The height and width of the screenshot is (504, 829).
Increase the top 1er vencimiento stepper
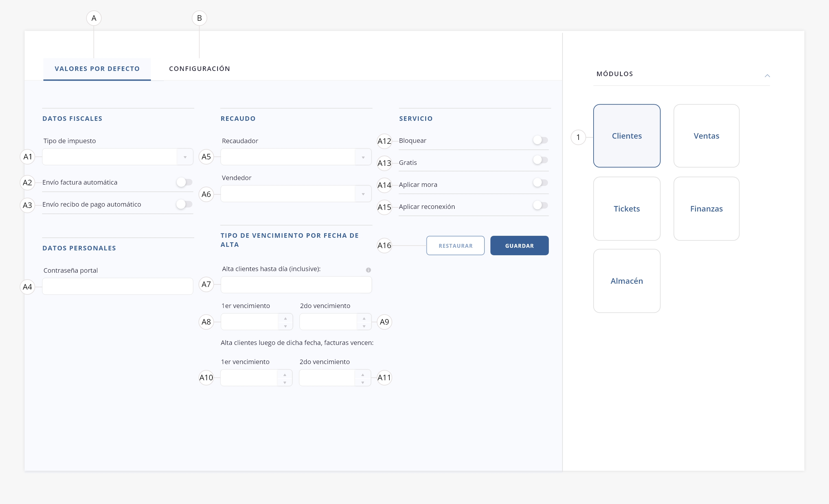[x=285, y=318]
